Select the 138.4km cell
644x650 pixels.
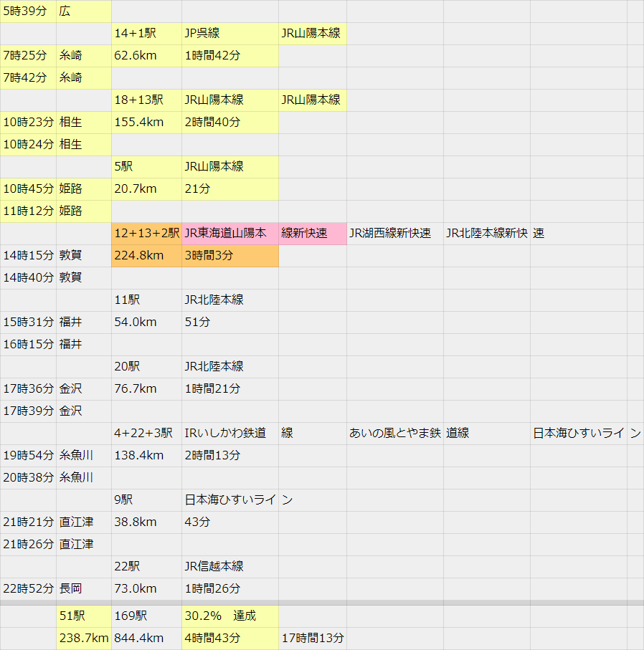tap(146, 456)
